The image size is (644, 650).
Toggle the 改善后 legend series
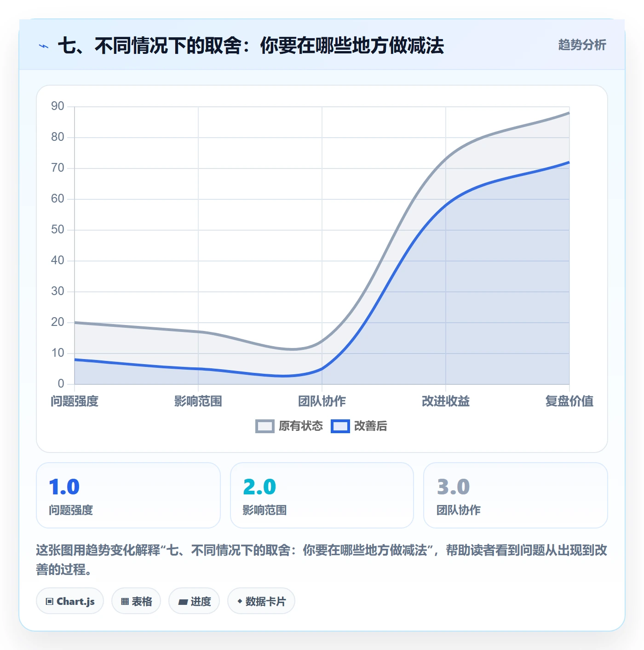coord(359,426)
